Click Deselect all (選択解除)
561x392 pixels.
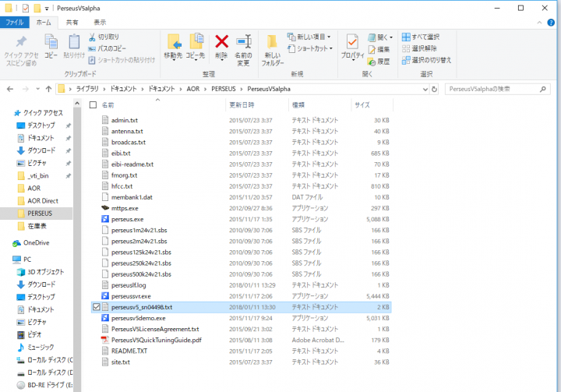419,48
